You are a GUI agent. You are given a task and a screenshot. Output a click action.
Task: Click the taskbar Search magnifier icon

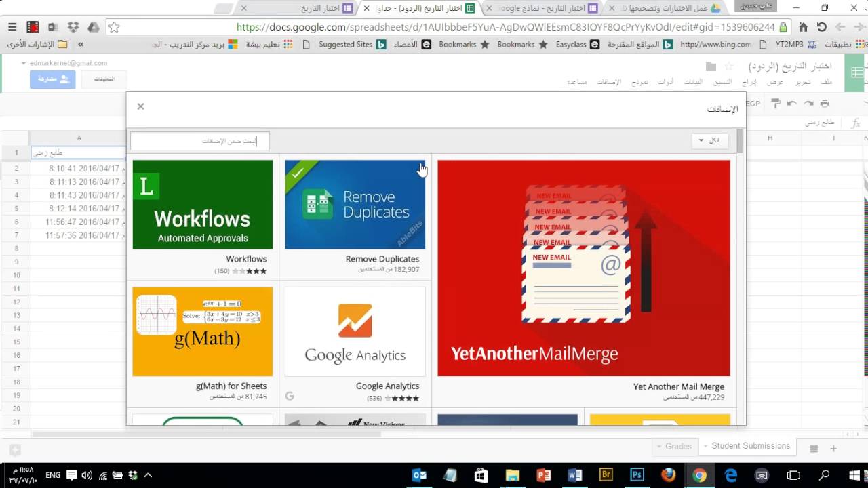pyautogui.click(x=824, y=475)
